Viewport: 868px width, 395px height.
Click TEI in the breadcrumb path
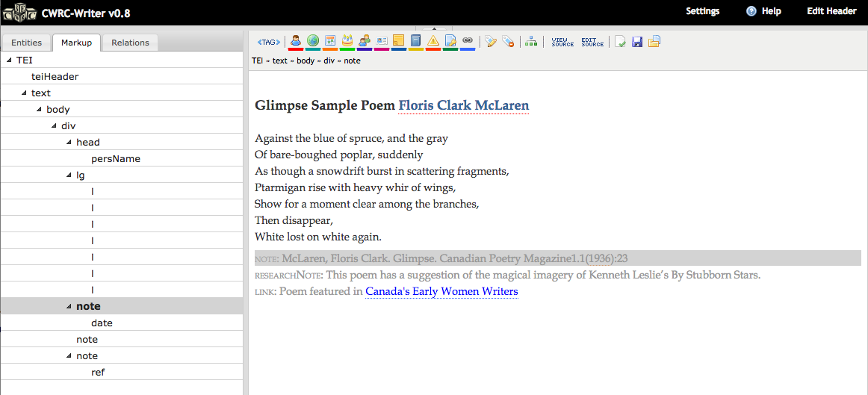tap(257, 60)
